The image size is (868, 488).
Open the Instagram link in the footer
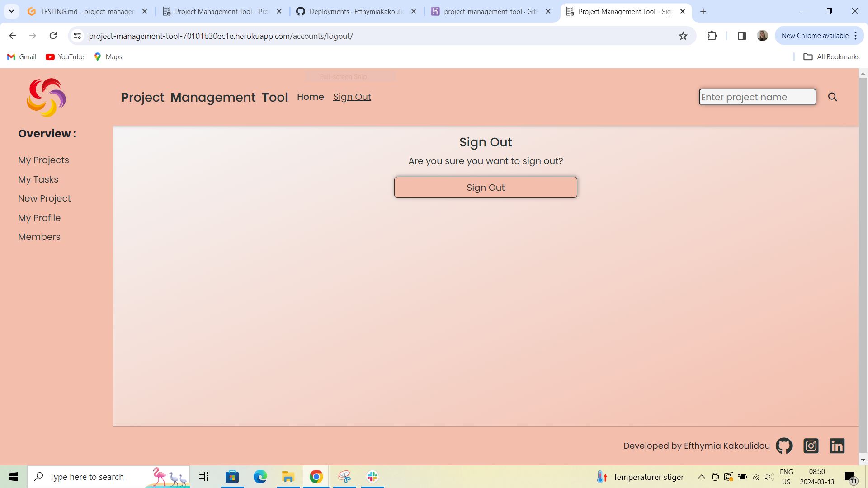[811, 446]
